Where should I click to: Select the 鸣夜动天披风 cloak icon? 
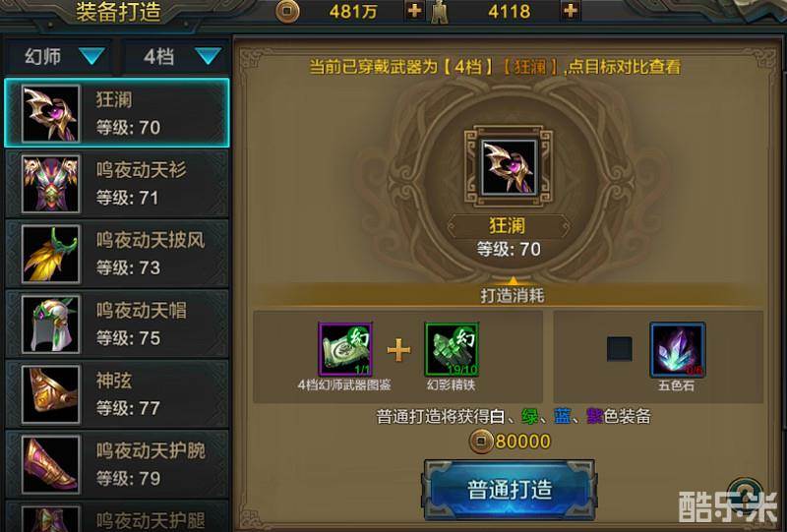pyautogui.click(x=51, y=254)
